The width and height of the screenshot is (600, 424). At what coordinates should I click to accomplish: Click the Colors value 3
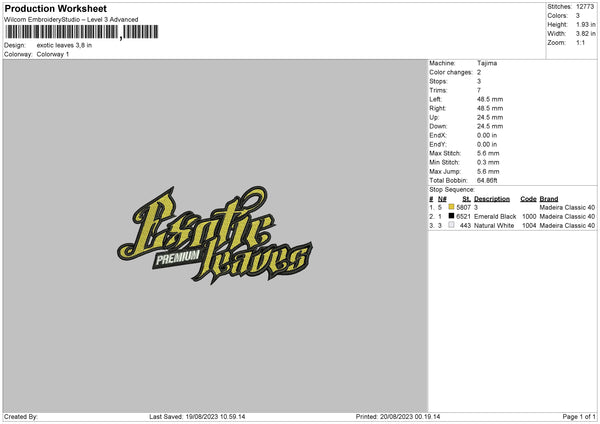(578, 16)
